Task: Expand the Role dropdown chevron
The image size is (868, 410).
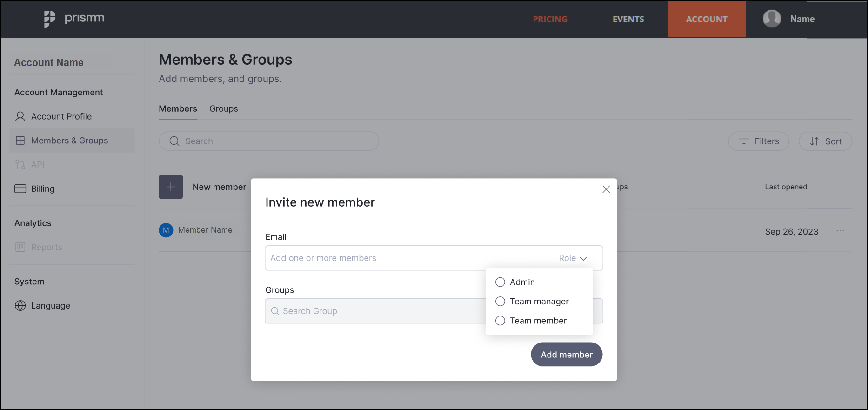Action: pyautogui.click(x=583, y=258)
